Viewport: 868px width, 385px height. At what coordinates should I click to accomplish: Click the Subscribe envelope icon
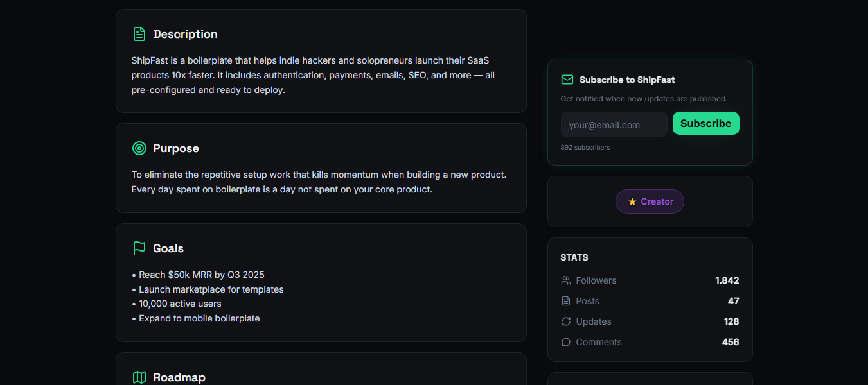[567, 80]
